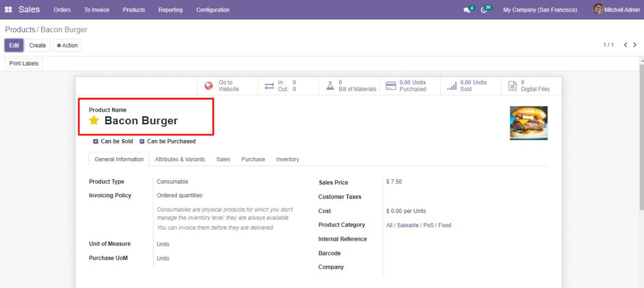Image resolution: width=644 pixels, height=288 pixels.
Task: Switch to the Sales tab
Action: tap(223, 159)
